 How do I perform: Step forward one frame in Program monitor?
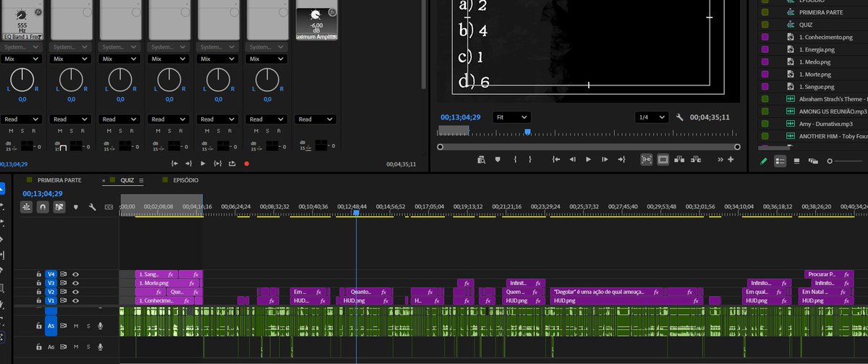605,159
